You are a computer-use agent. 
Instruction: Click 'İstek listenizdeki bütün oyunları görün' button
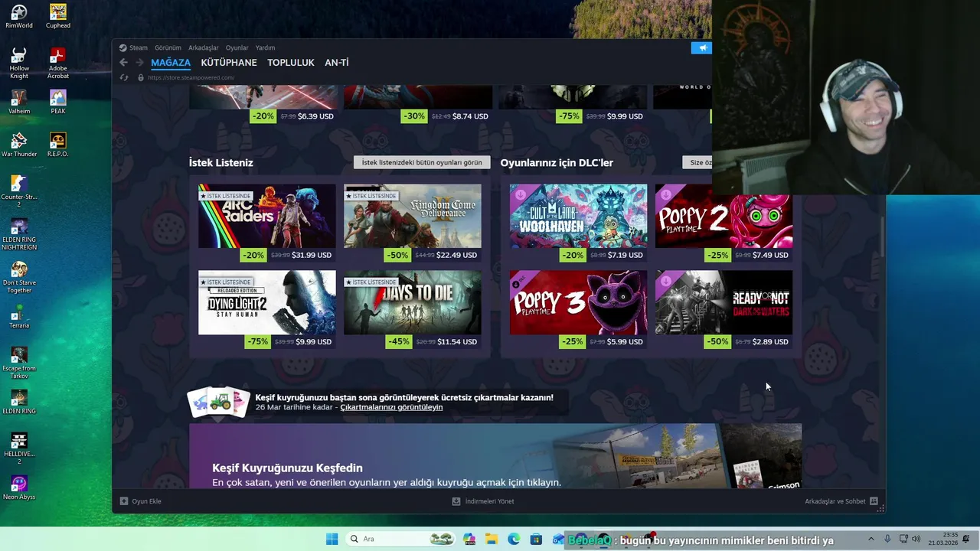[x=422, y=162]
